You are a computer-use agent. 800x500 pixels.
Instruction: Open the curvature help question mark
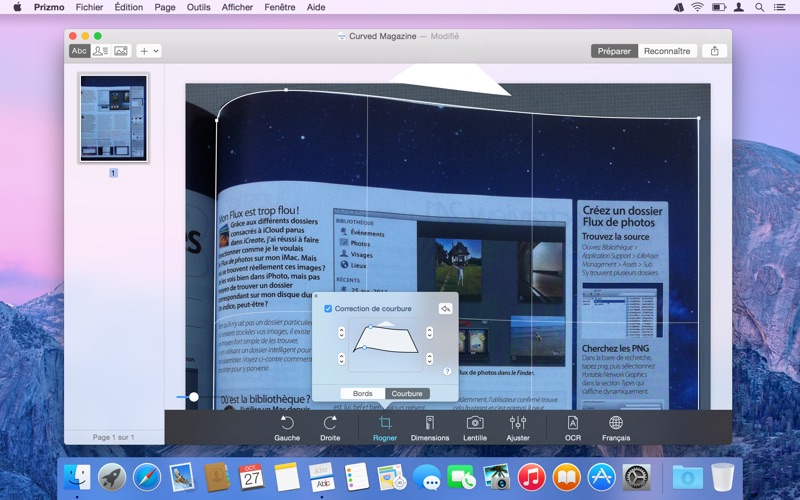click(x=447, y=371)
